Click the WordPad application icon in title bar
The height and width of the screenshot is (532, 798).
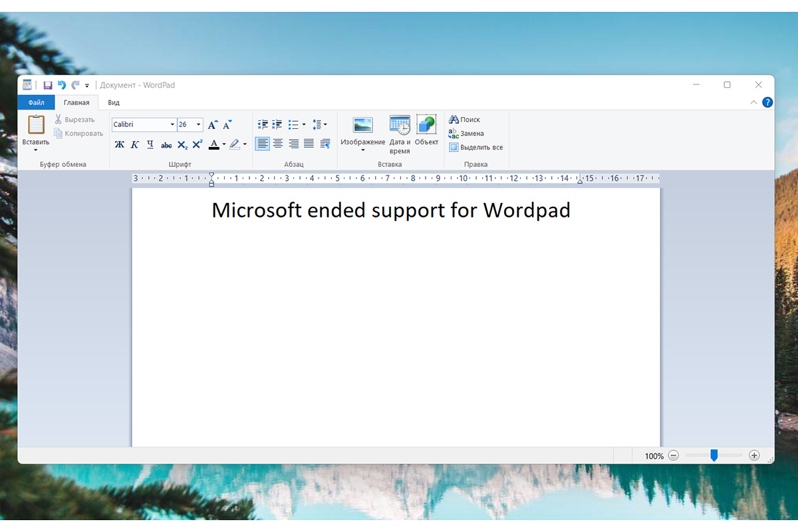click(x=27, y=84)
